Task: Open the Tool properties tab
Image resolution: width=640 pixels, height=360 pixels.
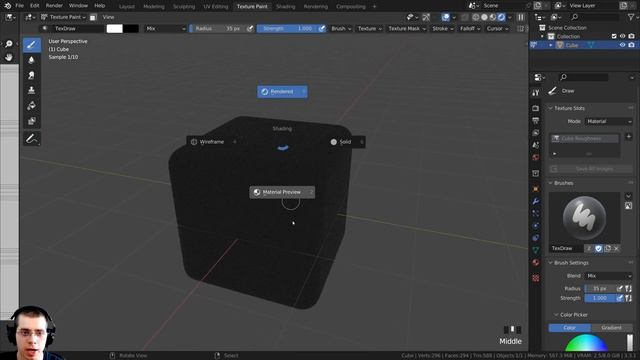Action: pyautogui.click(x=536, y=93)
